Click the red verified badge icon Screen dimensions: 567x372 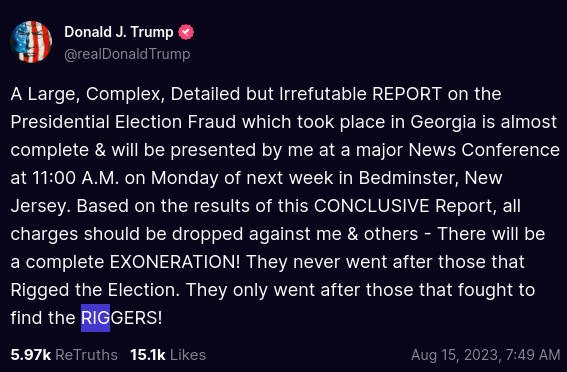[186, 32]
